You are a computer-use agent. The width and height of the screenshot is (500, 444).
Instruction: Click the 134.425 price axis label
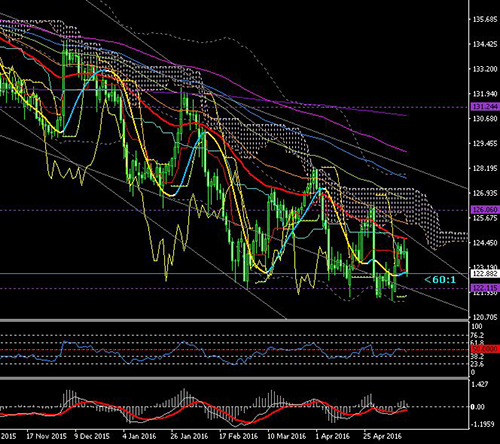[x=485, y=44]
